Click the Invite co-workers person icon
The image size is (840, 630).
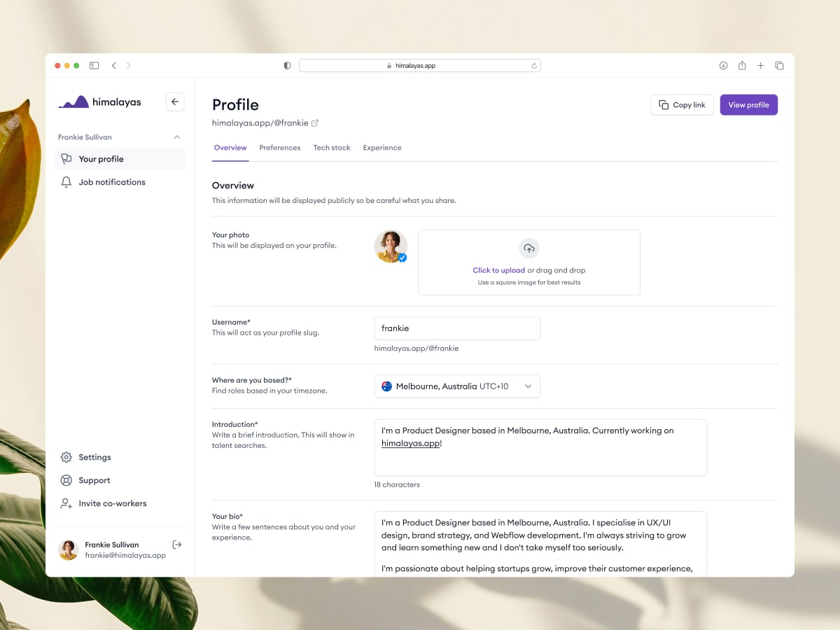(66, 503)
